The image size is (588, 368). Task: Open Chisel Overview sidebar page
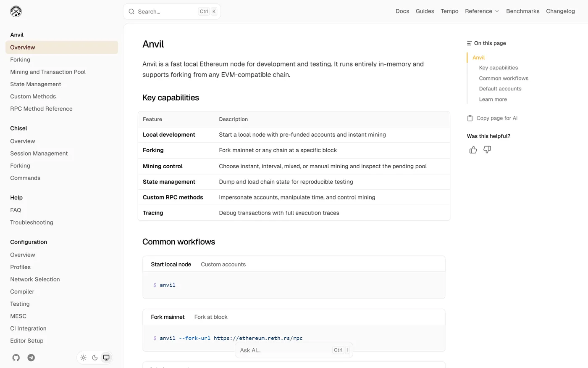pyautogui.click(x=62, y=141)
